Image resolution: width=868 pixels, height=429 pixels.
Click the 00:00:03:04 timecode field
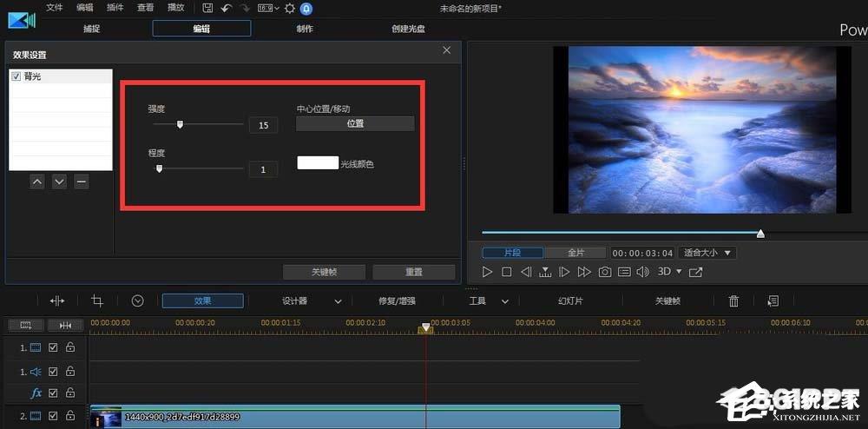tap(642, 253)
